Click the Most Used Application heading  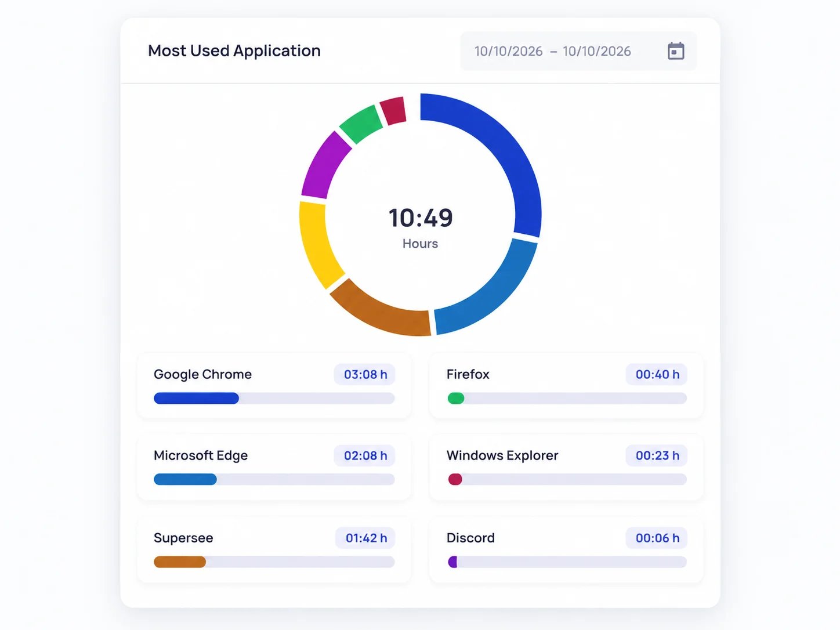coord(234,51)
